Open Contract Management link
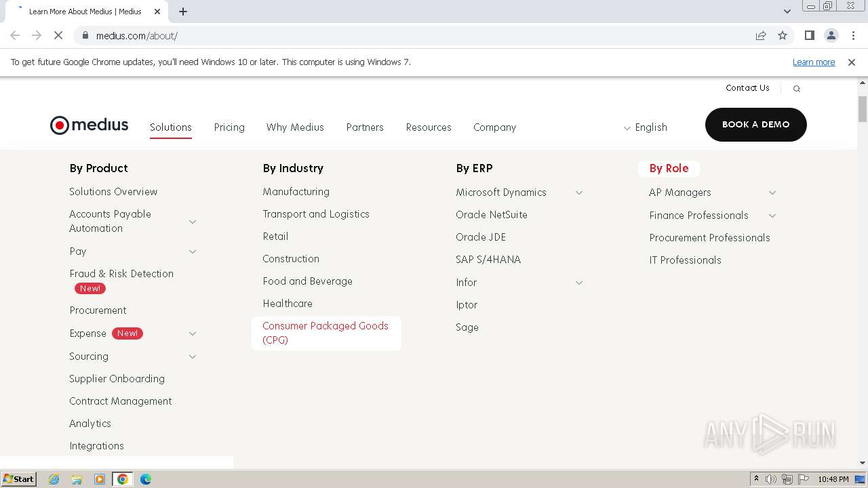This screenshot has width=868, height=488. [121, 401]
